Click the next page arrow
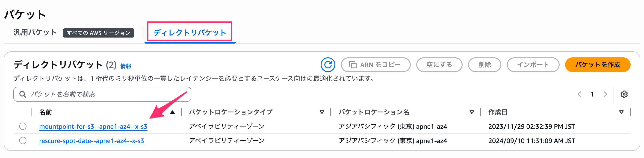Screen dimensions: 644x158 click(x=605, y=94)
